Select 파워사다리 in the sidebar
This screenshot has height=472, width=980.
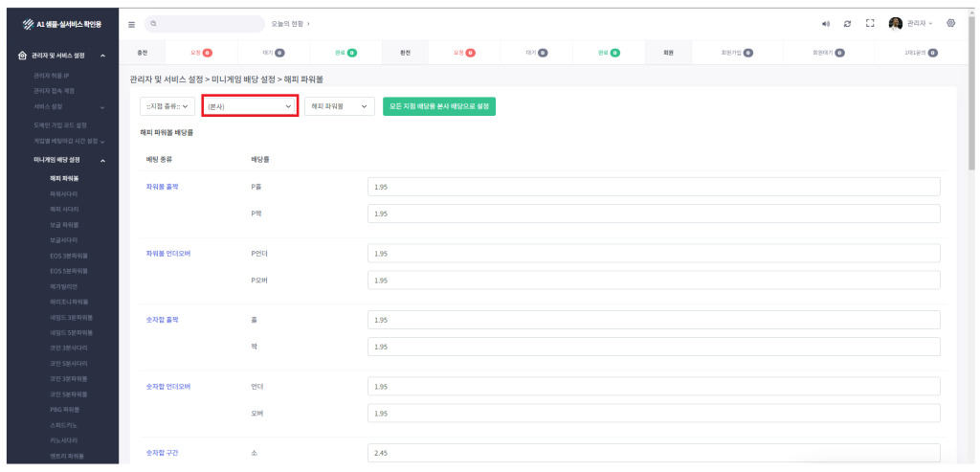tap(65, 193)
